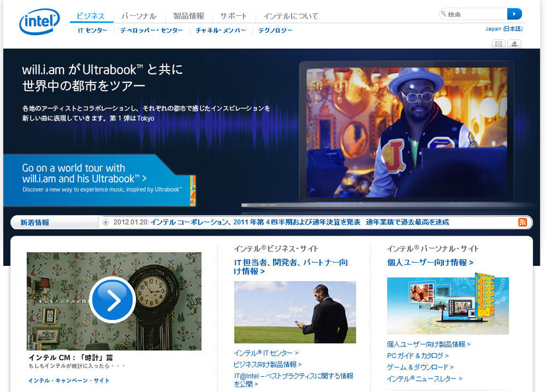Image resolution: width=545 pixels, height=392 pixels.
Task: Open インテル・キャンペーン・サイト link
Action: [69, 381]
